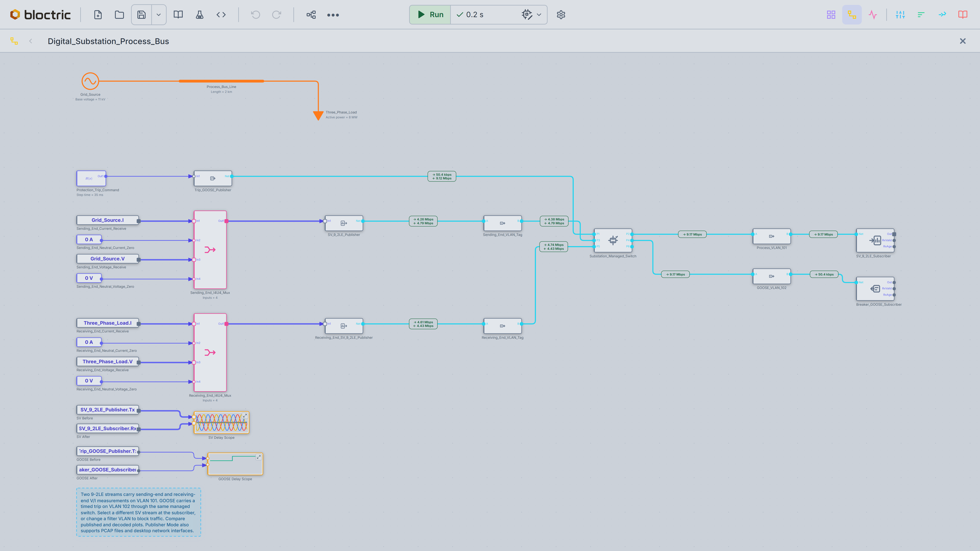
Task: Select the SV_9_2LE_Subscriber block
Action: coord(875,240)
